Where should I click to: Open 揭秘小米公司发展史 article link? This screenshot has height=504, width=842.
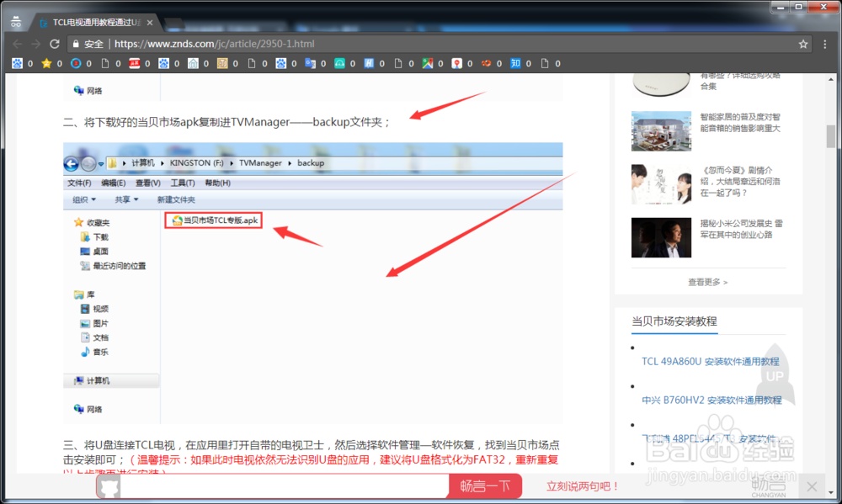point(741,229)
